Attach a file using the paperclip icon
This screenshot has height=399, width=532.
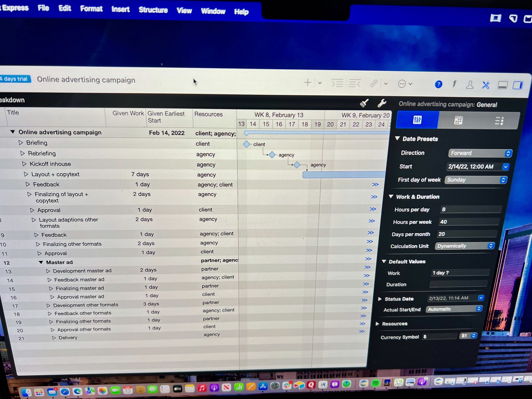pyautogui.click(x=374, y=83)
